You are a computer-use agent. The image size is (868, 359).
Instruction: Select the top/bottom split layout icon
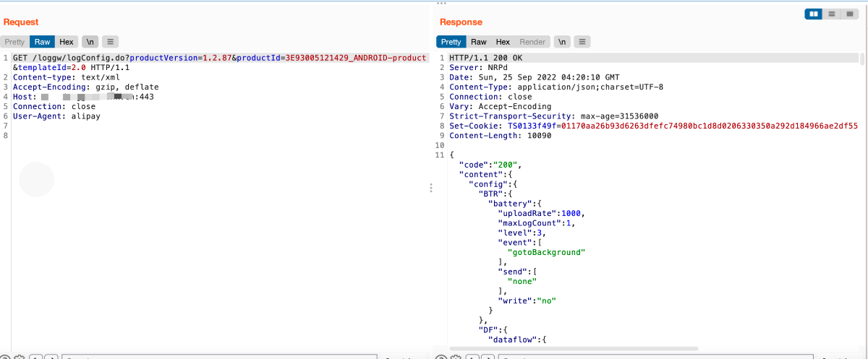point(832,14)
